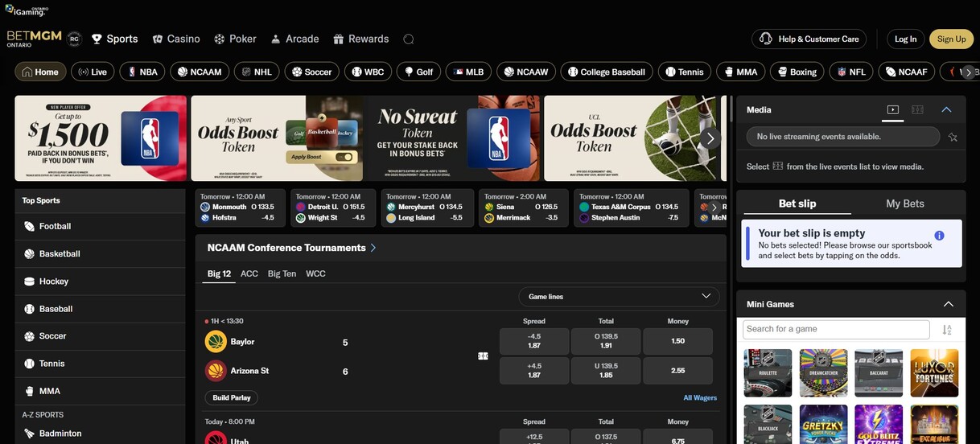Open live stats icon for Baylor game
This screenshot has width=980, height=444.
[483, 356]
